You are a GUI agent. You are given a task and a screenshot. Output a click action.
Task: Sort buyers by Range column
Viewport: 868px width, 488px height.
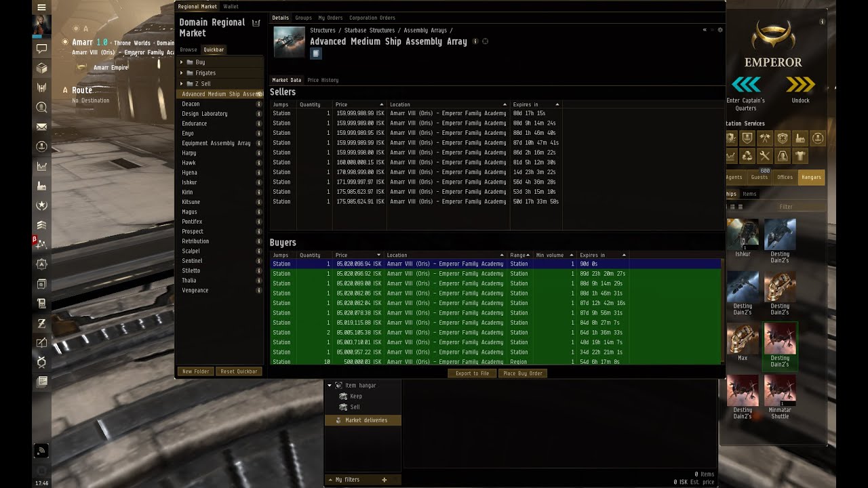[x=519, y=256]
